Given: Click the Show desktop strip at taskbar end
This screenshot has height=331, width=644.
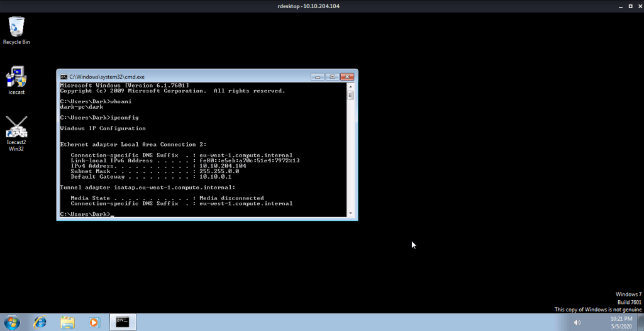Looking at the screenshot, I should pyautogui.click(x=641, y=322).
